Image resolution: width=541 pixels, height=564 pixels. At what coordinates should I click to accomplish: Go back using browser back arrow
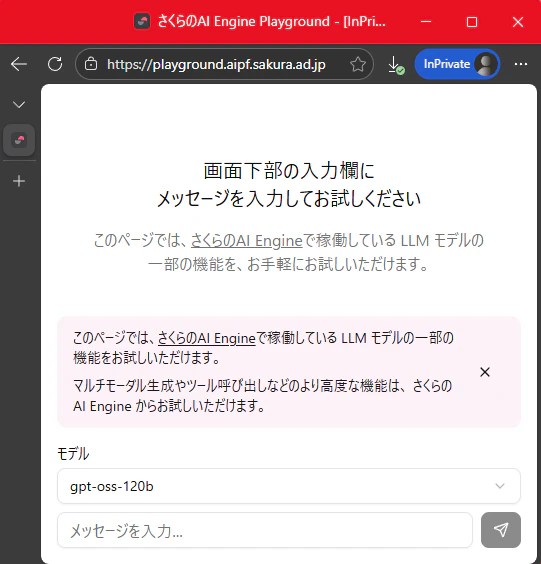tap(19, 64)
